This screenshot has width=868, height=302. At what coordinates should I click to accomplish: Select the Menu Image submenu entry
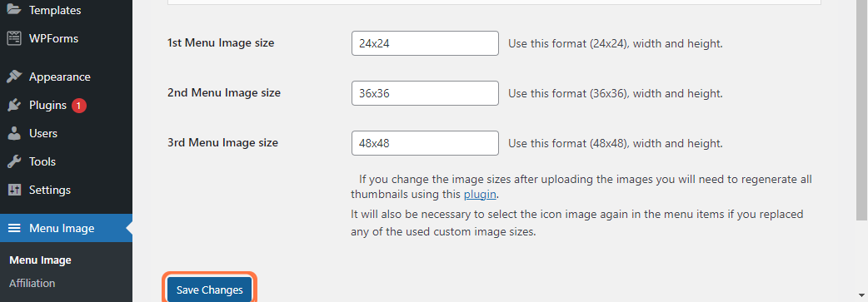click(x=41, y=260)
